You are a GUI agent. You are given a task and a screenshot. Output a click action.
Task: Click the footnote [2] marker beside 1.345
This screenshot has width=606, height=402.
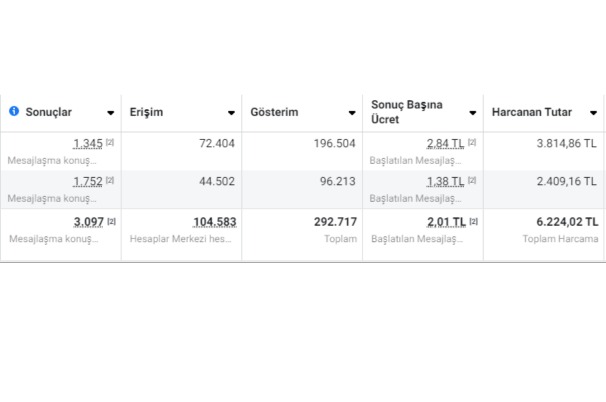tap(110, 143)
